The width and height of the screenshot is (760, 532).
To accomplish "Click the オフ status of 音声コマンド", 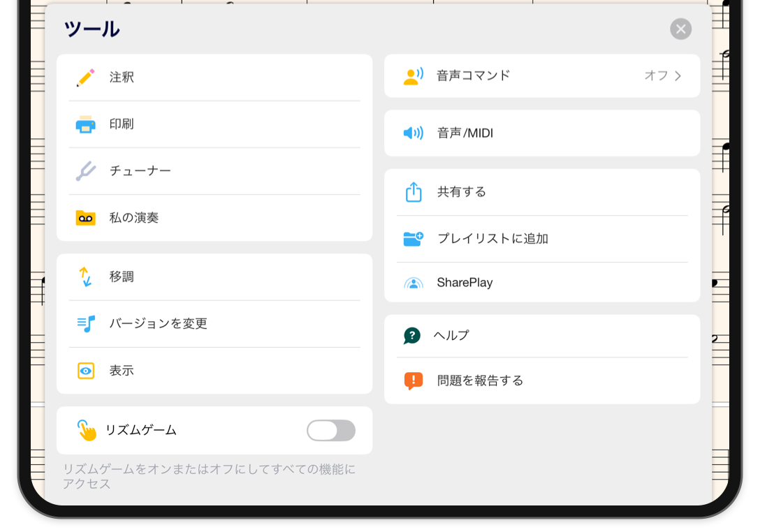I will [657, 75].
